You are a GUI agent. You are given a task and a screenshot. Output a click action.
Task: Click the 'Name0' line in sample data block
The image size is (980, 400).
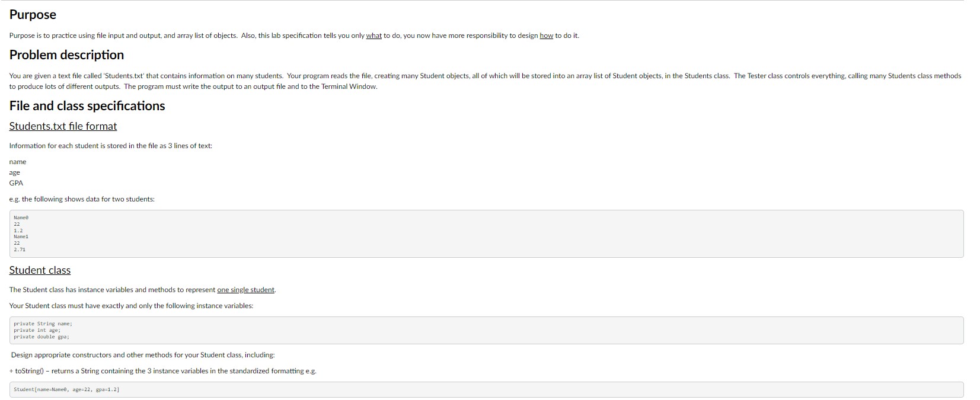pyautogui.click(x=21, y=218)
